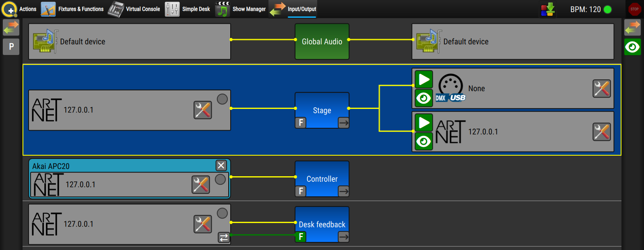Open the Virtual Console tab
The image size is (644, 250).
coord(134,9)
